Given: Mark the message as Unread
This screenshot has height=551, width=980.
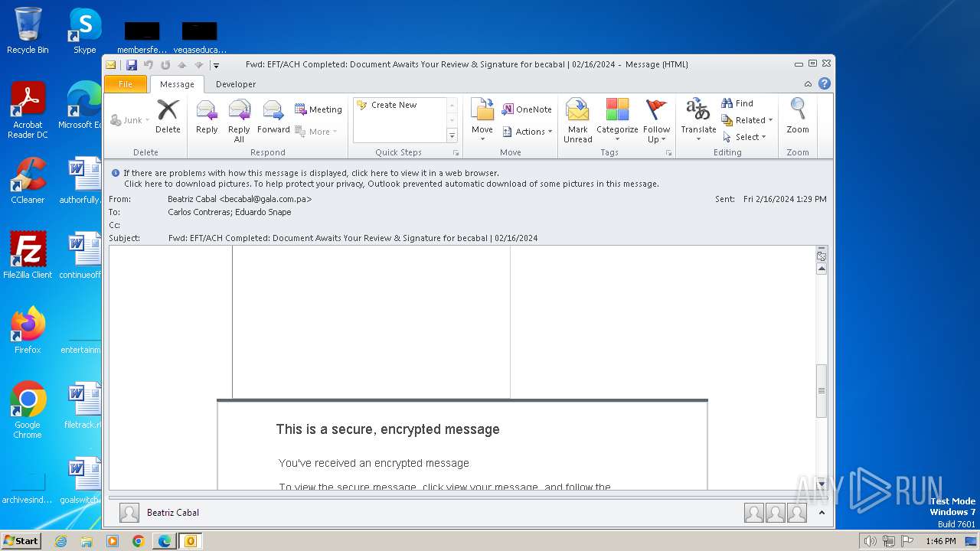Looking at the screenshot, I should [578, 121].
